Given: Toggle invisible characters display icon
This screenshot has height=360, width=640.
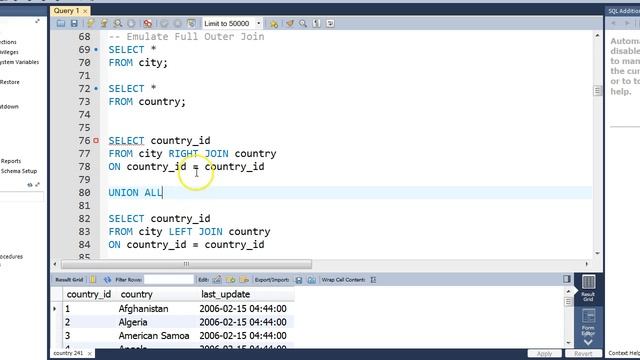Looking at the screenshot, I should 316,24.
